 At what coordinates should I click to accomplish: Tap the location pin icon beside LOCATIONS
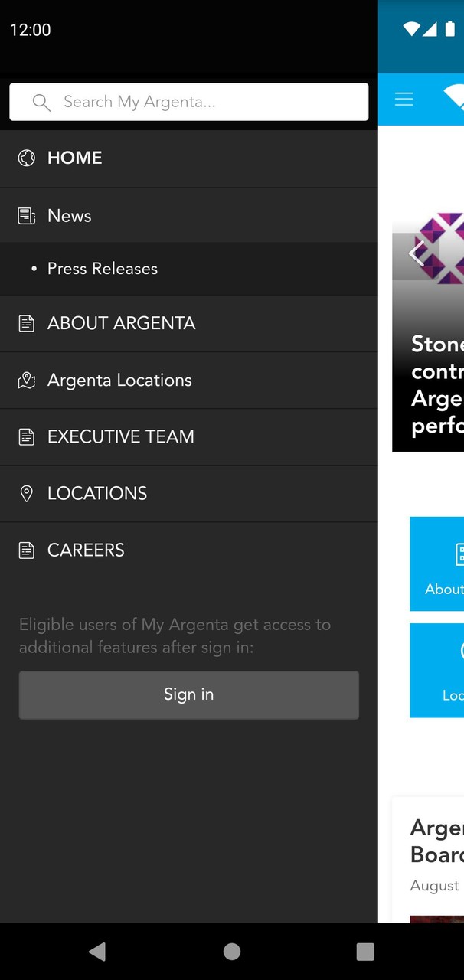[x=27, y=494]
